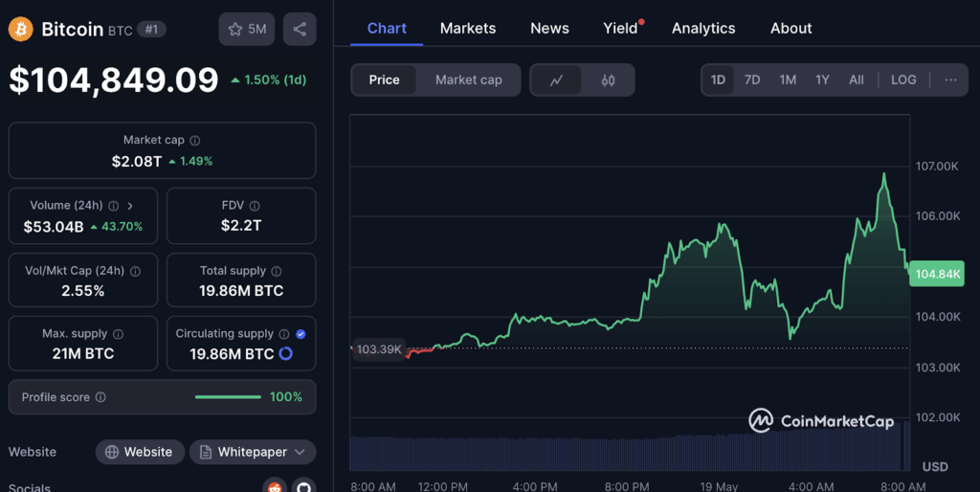This screenshot has height=492, width=980.
Task: Open the chart more options menu
Action: 949,79
